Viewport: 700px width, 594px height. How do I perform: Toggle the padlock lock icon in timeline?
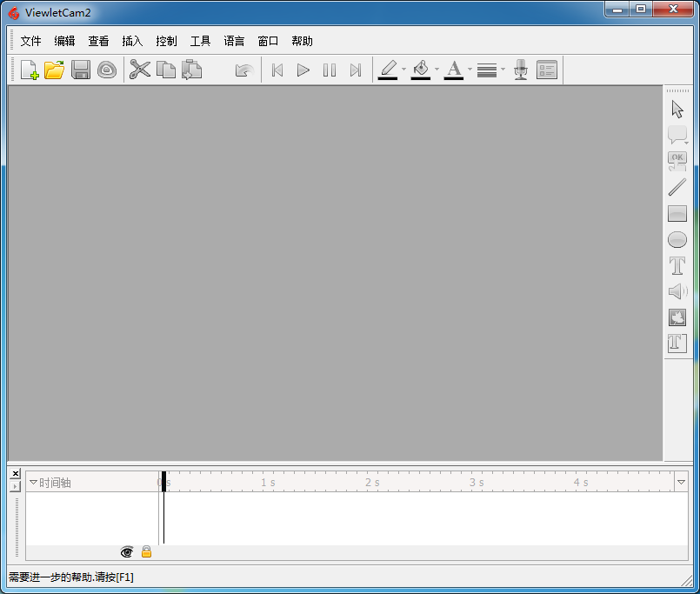[x=146, y=551]
